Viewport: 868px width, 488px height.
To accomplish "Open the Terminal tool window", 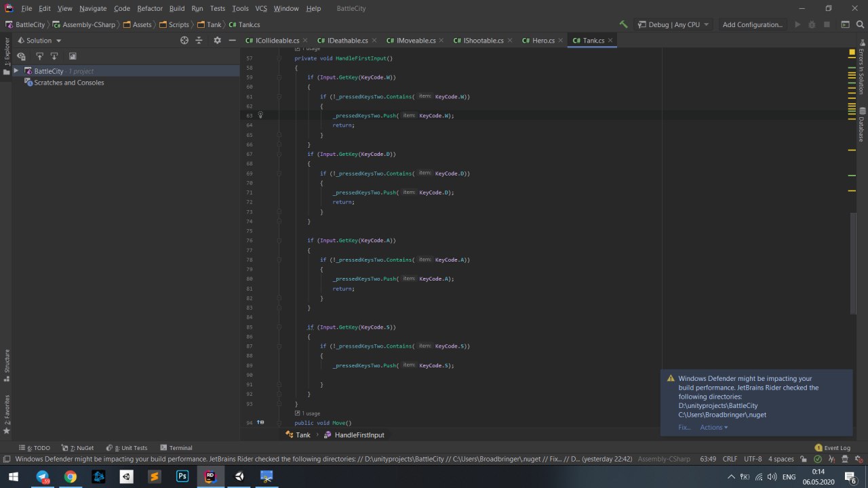I will 176,447.
